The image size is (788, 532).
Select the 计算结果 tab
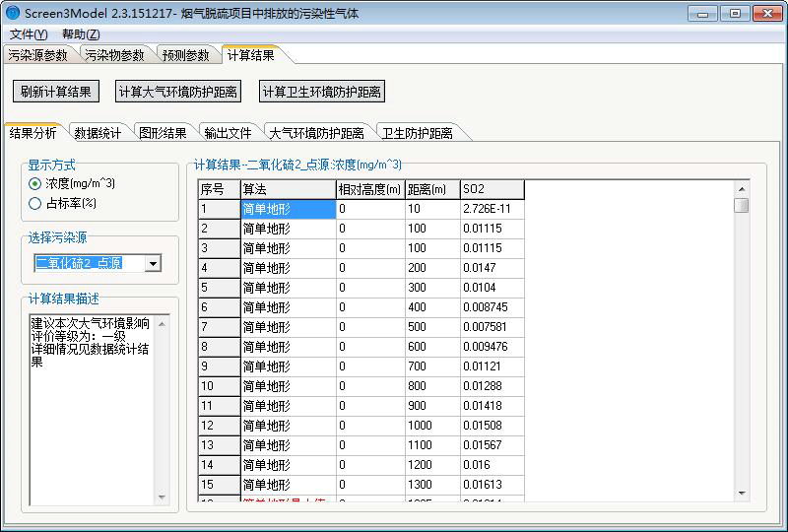pos(251,54)
